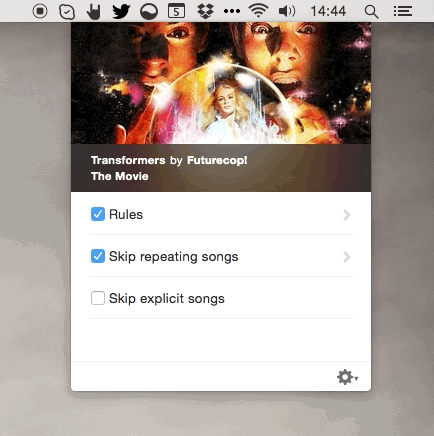Click the stop-square circle menu bar icon
The height and width of the screenshot is (436, 434).
point(40,11)
